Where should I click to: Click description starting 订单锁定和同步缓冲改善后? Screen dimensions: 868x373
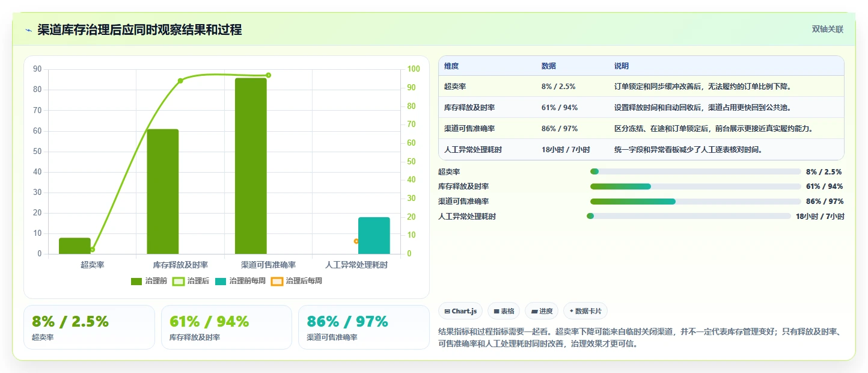703,86
